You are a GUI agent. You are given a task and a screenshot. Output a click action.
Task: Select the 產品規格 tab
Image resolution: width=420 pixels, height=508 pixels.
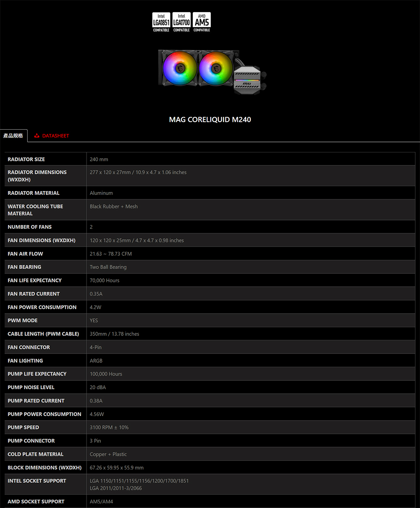pyautogui.click(x=13, y=136)
